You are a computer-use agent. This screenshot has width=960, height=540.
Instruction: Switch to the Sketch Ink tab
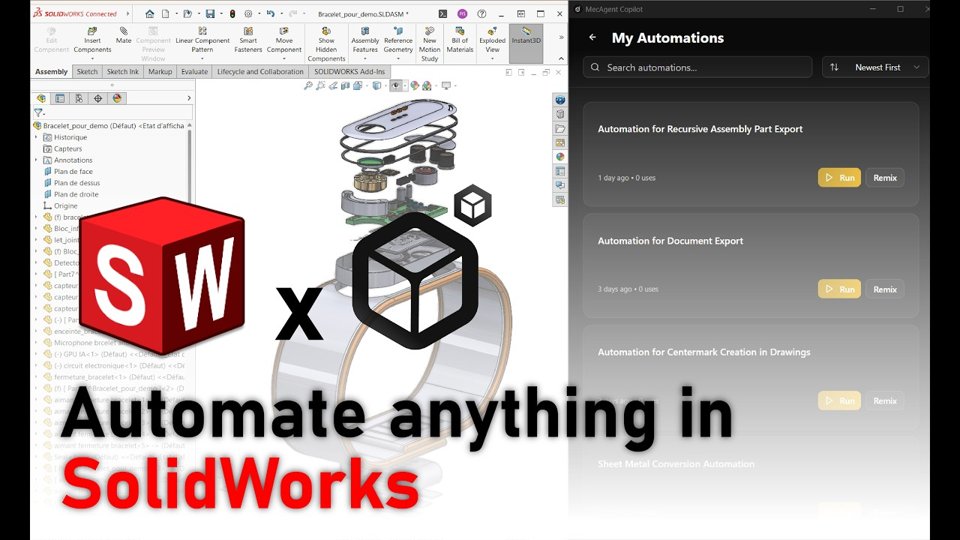122,72
